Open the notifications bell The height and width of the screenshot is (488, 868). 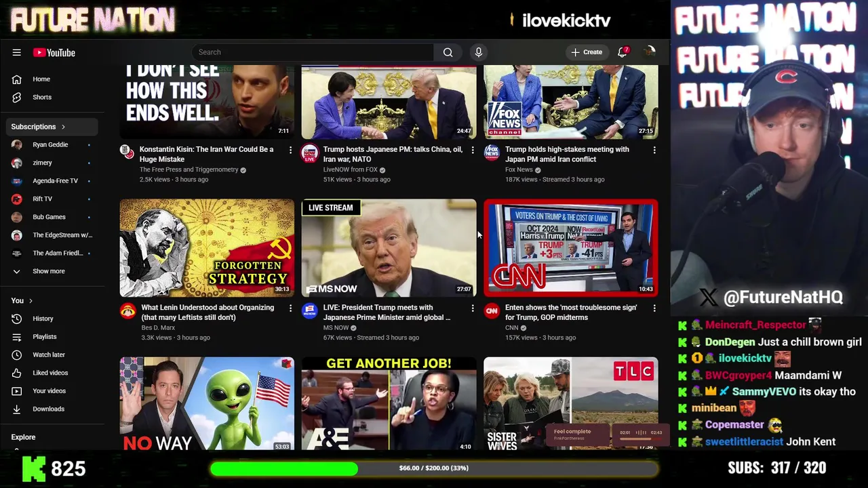click(623, 52)
